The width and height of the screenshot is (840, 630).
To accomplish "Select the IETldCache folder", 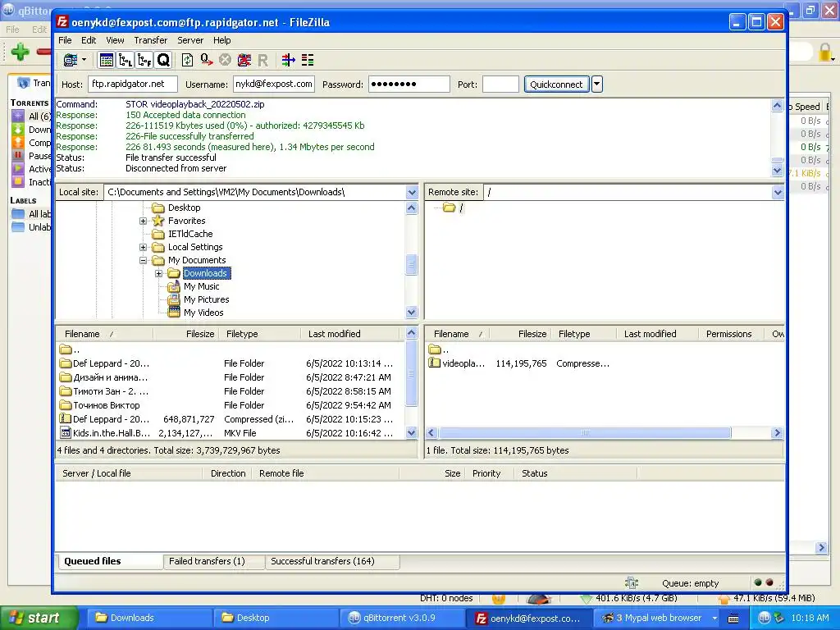I will click(190, 234).
